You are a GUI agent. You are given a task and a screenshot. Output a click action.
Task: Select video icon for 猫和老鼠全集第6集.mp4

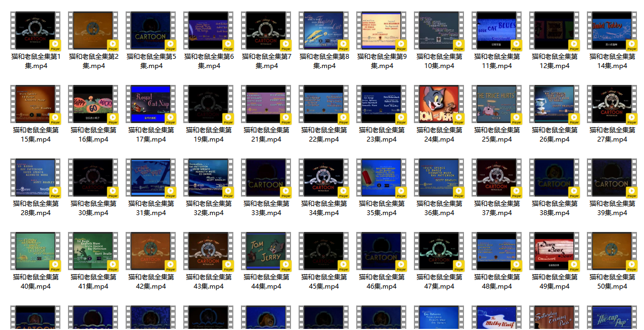tap(209, 31)
